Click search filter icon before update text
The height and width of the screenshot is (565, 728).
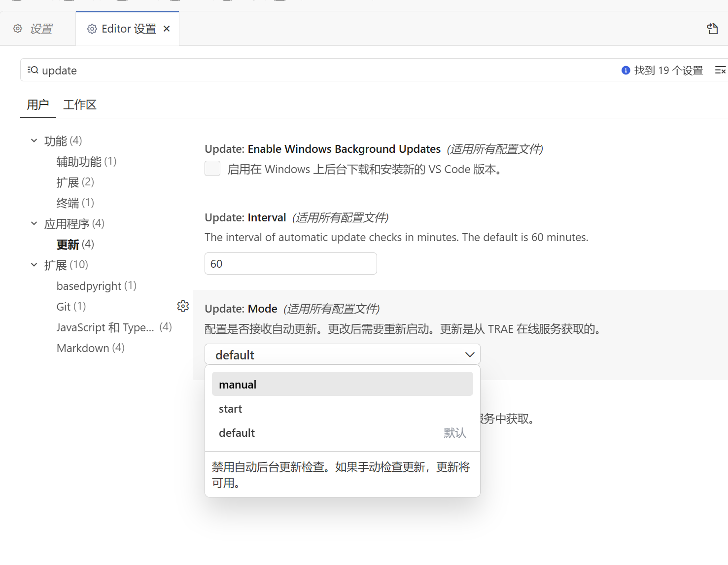point(33,70)
